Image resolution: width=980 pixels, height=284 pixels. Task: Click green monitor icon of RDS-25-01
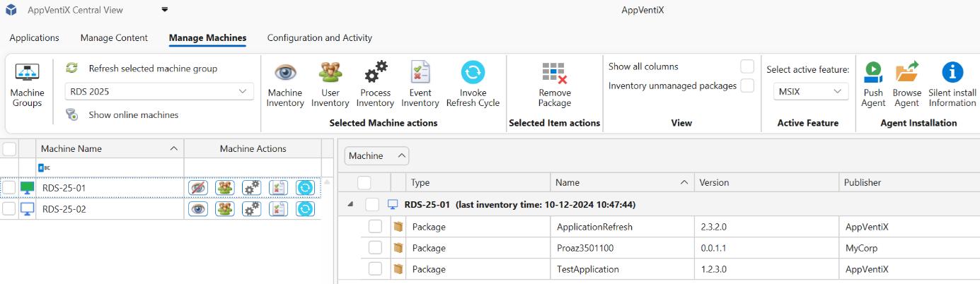[x=28, y=188]
